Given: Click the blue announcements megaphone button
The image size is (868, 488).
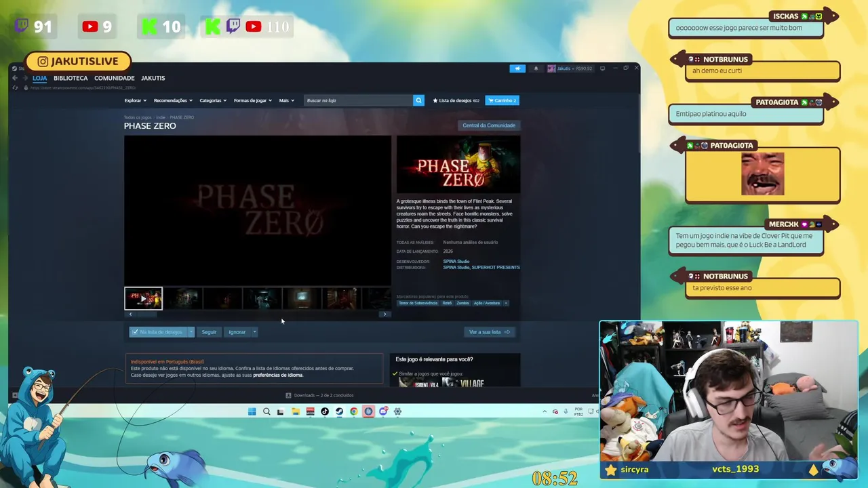Looking at the screenshot, I should pos(517,68).
